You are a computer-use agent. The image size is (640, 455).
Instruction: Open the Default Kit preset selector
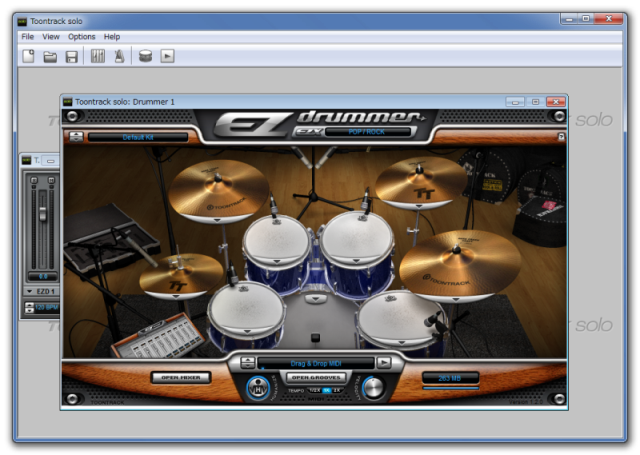point(138,137)
